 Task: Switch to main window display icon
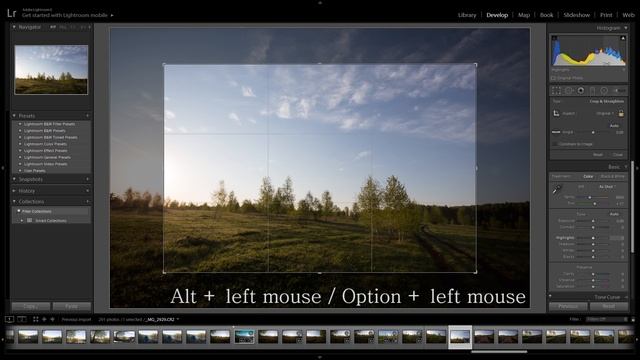[x=9, y=319]
